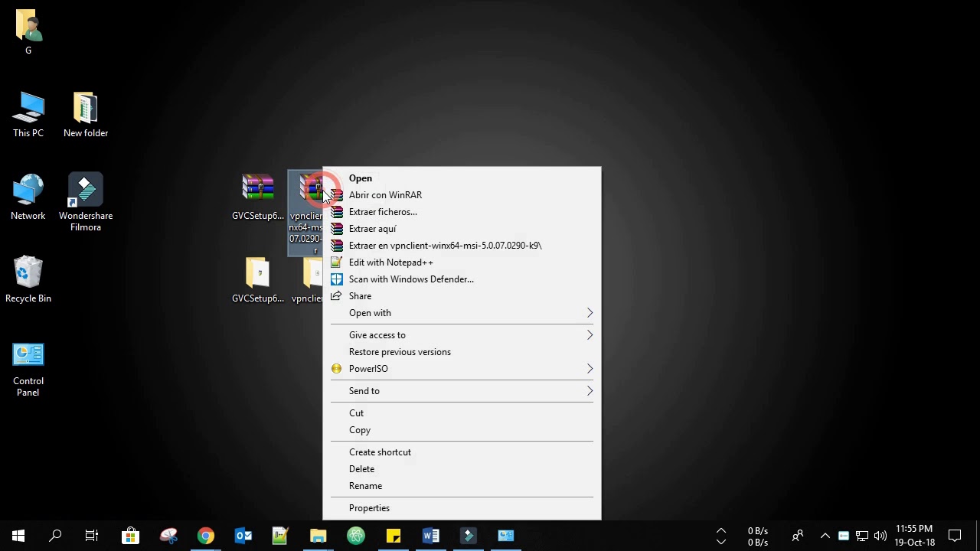Open Filmora from the taskbar
Image resolution: width=980 pixels, height=551 pixels.
coord(468,536)
